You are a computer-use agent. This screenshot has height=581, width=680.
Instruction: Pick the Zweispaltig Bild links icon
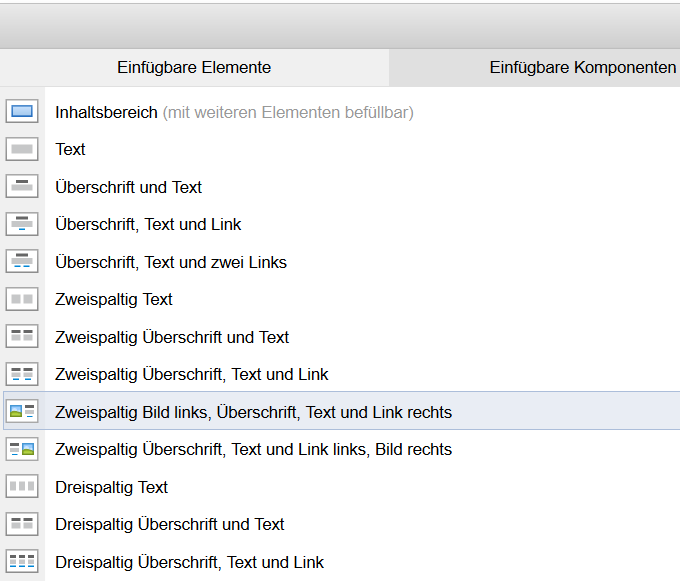pyautogui.click(x=22, y=412)
